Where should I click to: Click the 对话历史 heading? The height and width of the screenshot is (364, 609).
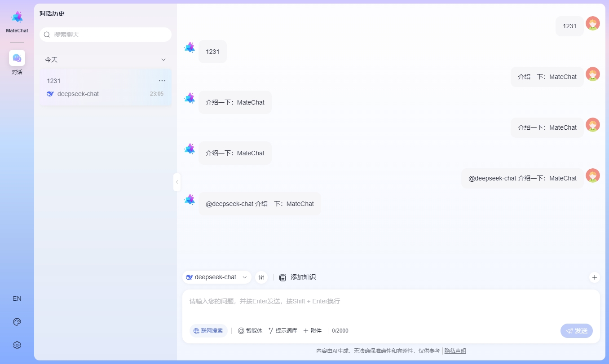[52, 13]
